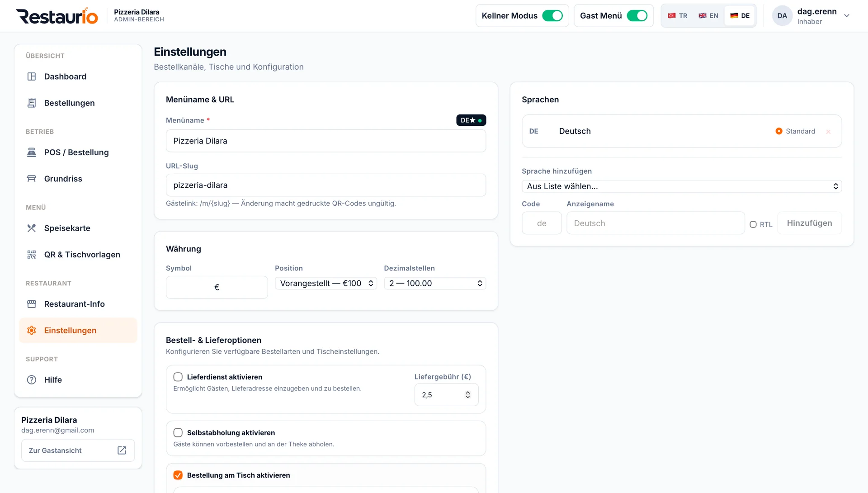Screen dimensions: 868x493
Task: Click the DE★ language badge on Menüname
Action: pos(471,120)
